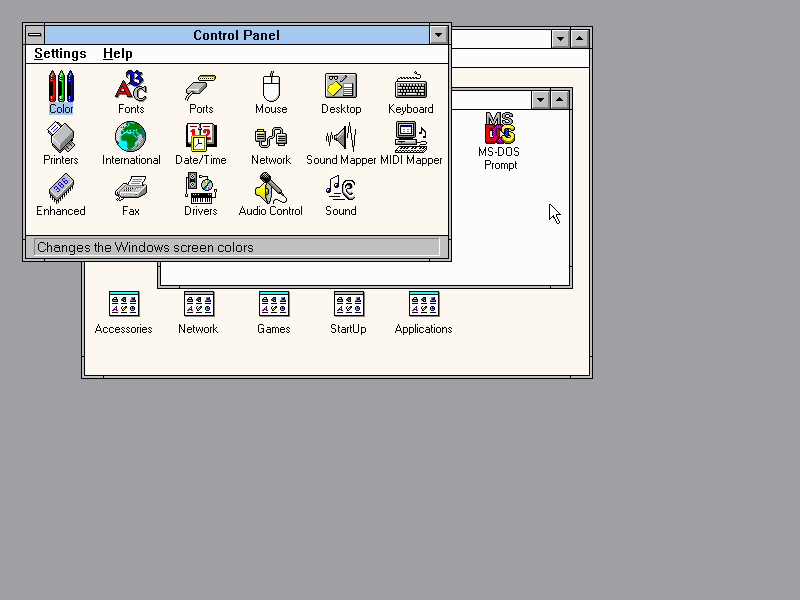Select the Keyboard icon
This screenshot has height=600, width=800.
[411, 87]
